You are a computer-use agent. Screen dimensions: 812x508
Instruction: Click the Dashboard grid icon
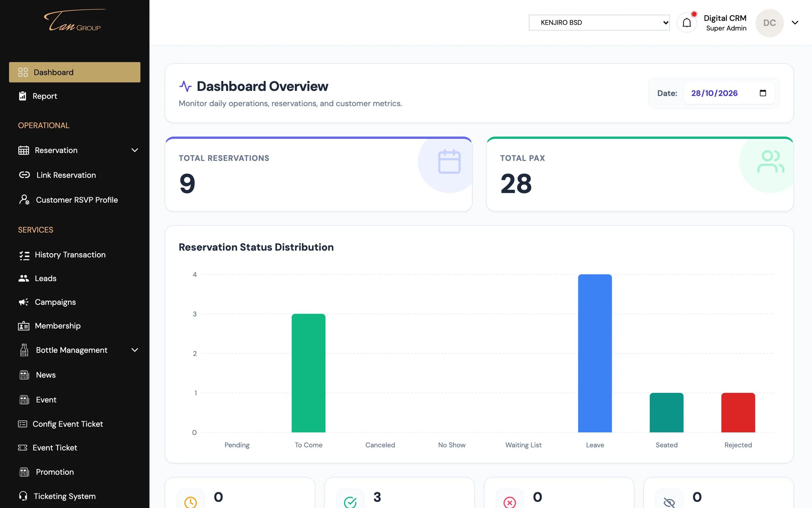click(x=23, y=72)
